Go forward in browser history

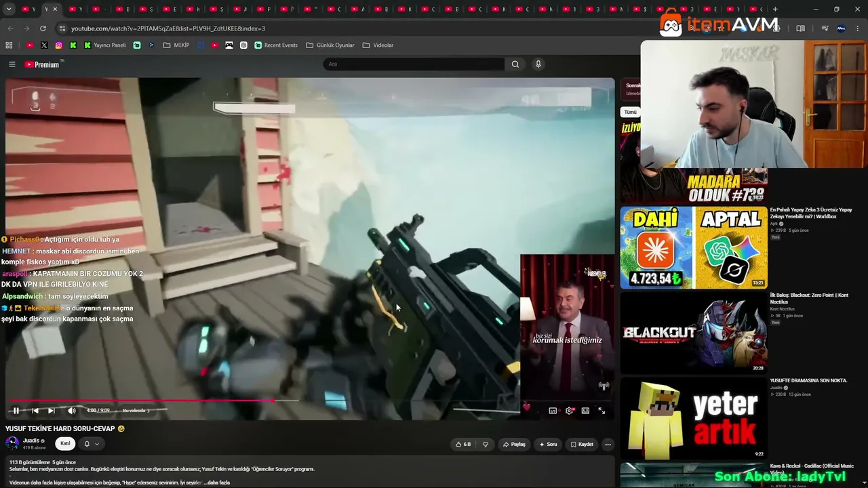[x=26, y=28]
